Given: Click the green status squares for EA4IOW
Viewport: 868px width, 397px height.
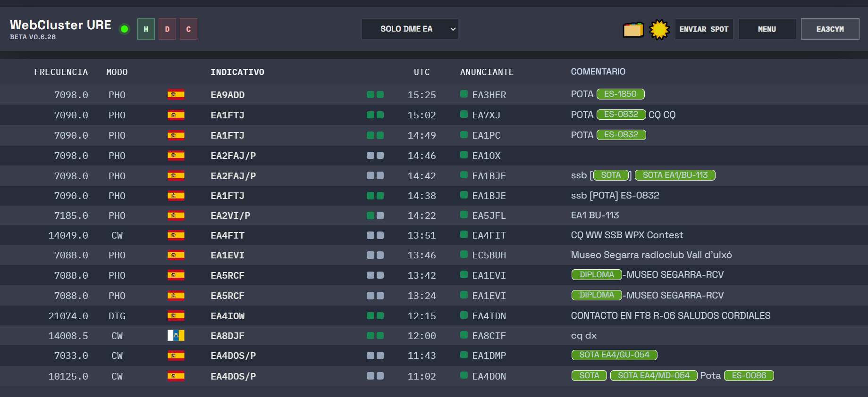Looking at the screenshot, I should 375,316.
